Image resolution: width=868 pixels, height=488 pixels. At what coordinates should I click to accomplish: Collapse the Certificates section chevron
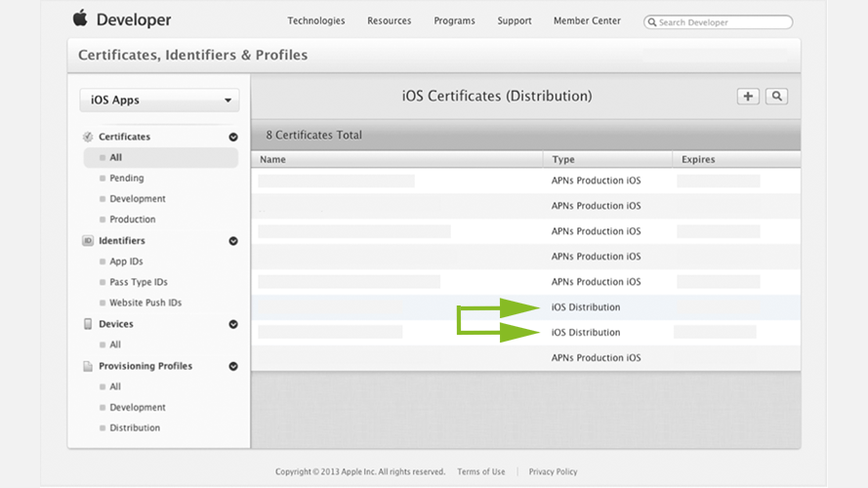point(233,137)
